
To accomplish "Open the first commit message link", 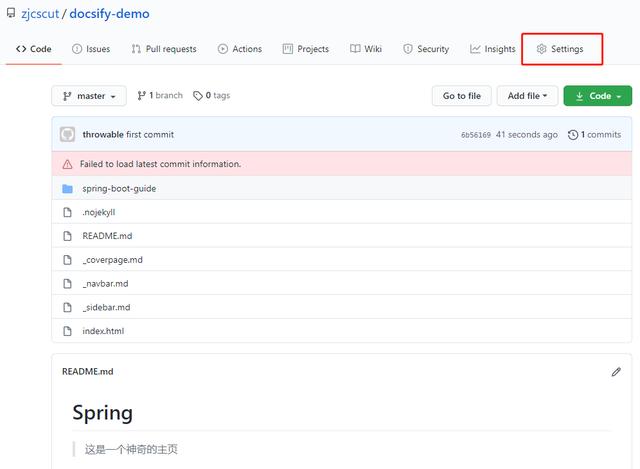I will click(150, 134).
